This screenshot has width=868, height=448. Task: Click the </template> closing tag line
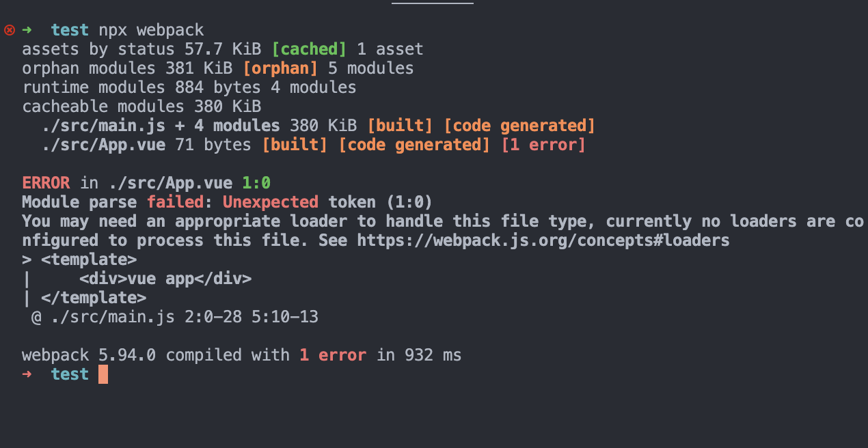pos(84,298)
